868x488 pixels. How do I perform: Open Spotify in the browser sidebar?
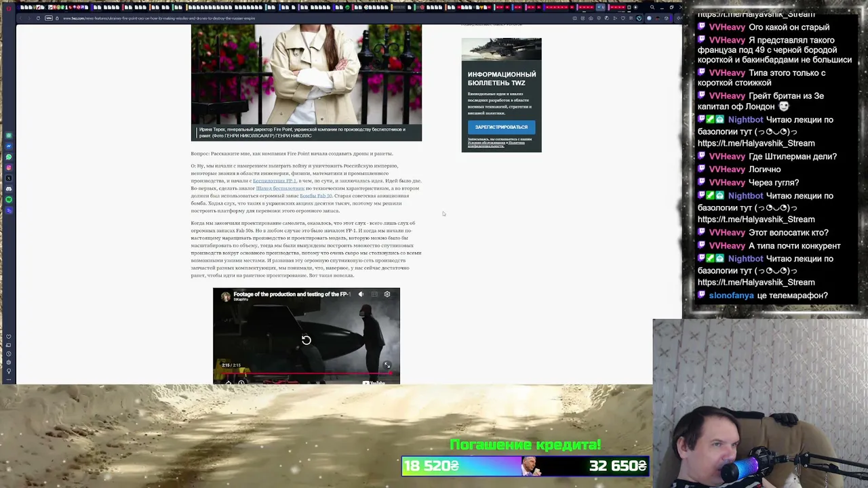tap(9, 199)
